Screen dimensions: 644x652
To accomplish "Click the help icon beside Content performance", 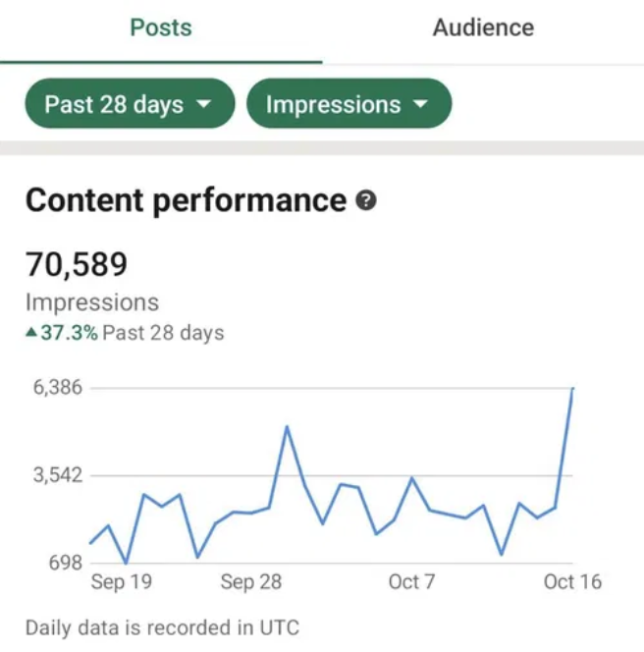I will click(366, 201).
